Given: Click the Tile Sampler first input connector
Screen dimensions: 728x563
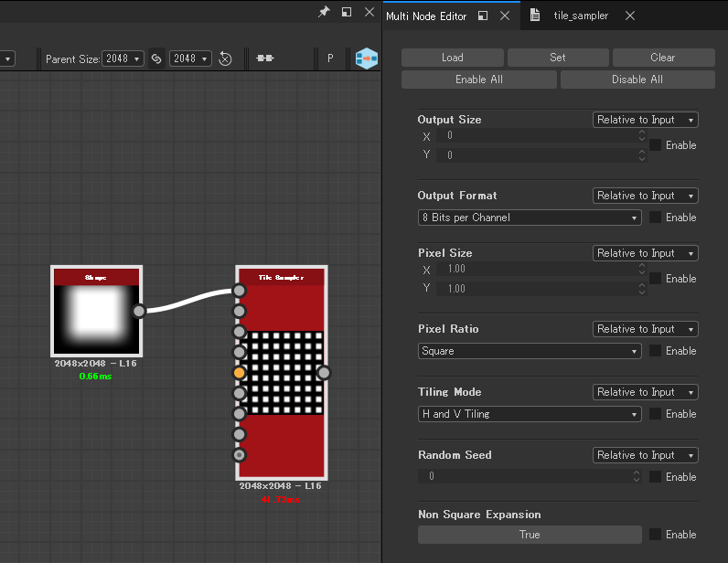Looking at the screenshot, I should click(239, 291).
